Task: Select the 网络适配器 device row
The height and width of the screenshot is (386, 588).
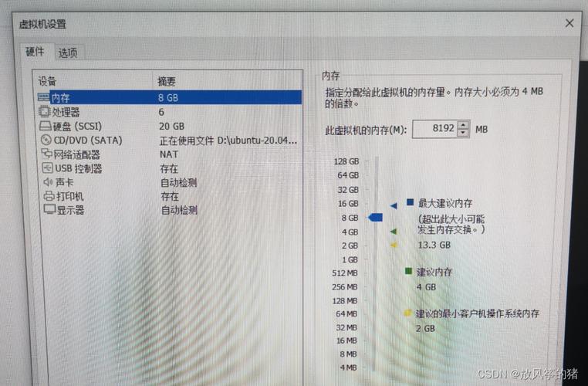Action: tap(170, 154)
